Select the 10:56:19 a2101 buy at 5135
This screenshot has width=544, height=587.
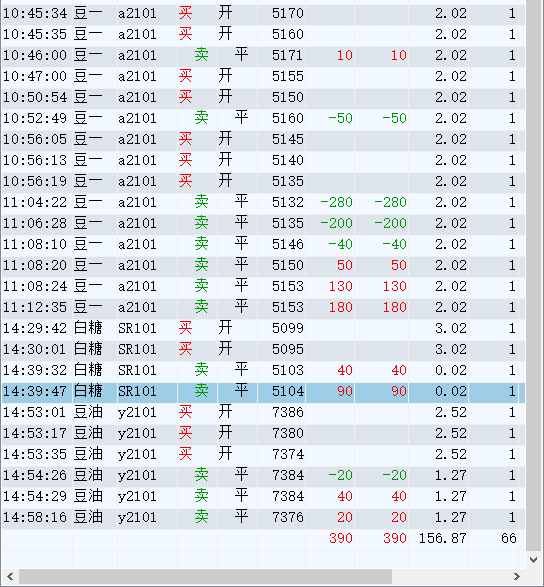(263, 182)
